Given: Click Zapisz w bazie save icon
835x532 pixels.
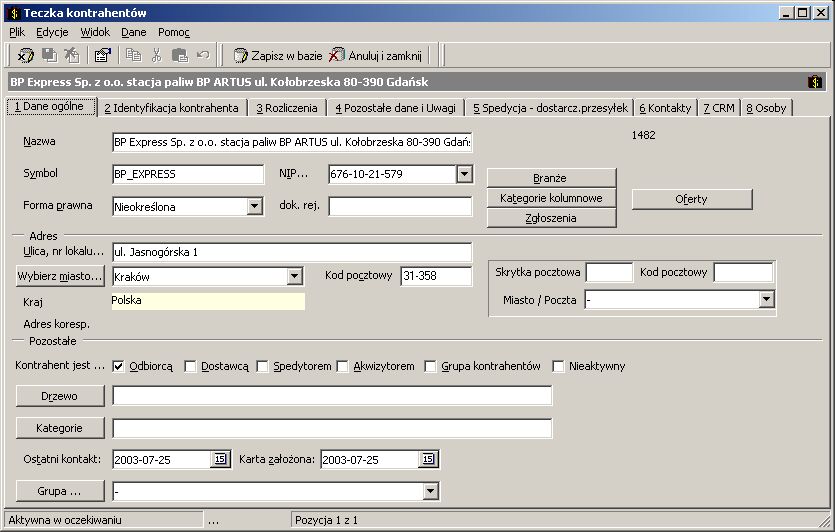Looking at the screenshot, I should click(241, 55).
